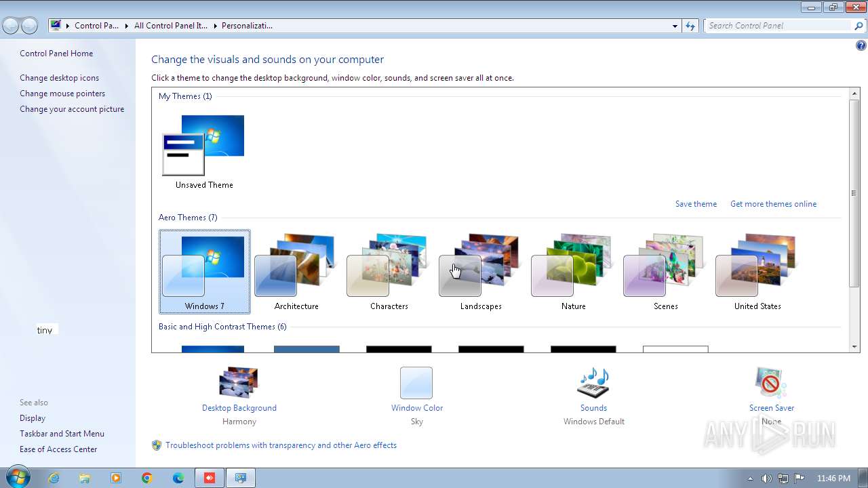Open Ease of Access Center link

click(x=58, y=449)
